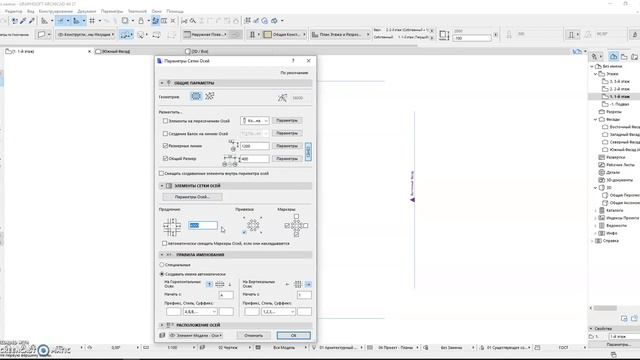Click horizontal axes Начать с field

point(226,295)
